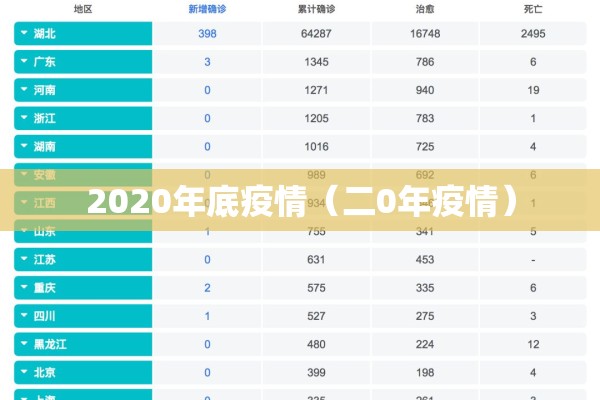This screenshot has width=600, height=400.
Task: Expand the 北京 row arrow
Action: 24,372
